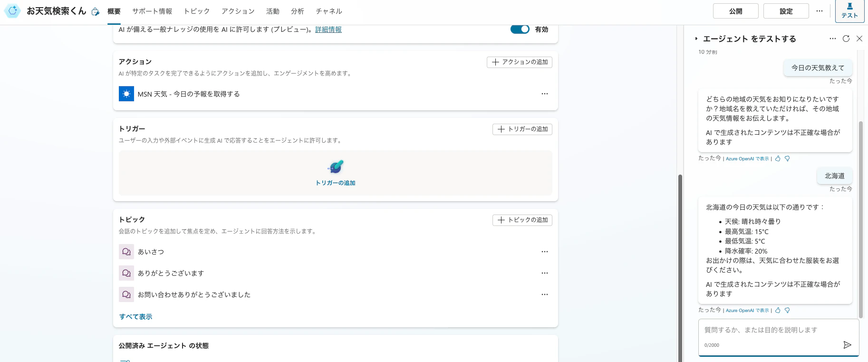Click すべて表示 under topics
The image size is (868, 362).
(x=135, y=317)
